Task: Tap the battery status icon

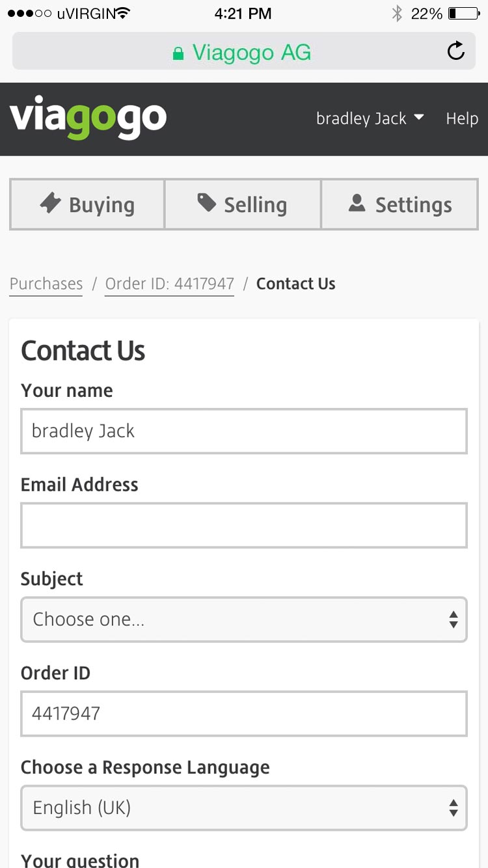Action: (x=463, y=13)
